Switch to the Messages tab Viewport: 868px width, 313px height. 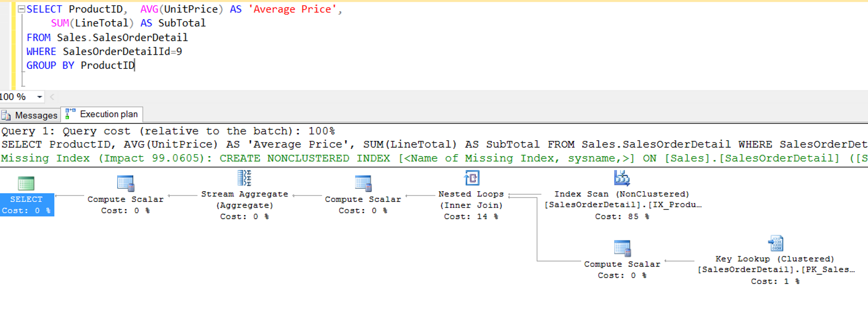30,115
